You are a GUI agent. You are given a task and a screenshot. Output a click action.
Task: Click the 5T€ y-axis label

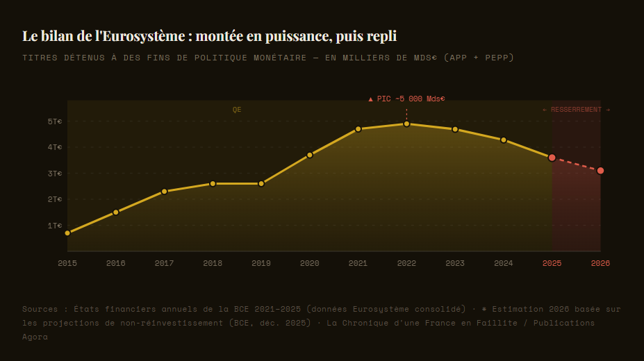click(x=55, y=121)
